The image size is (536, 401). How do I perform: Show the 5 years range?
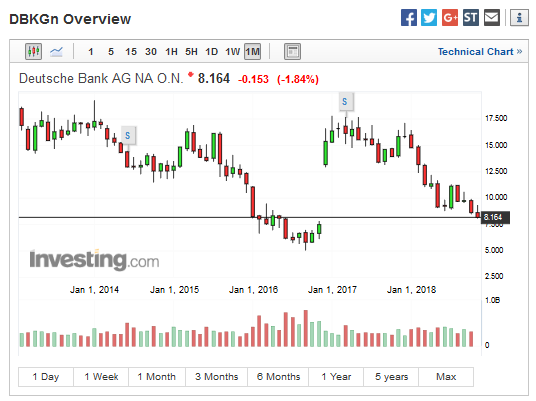pyautogui.click(x=391, y=377)
